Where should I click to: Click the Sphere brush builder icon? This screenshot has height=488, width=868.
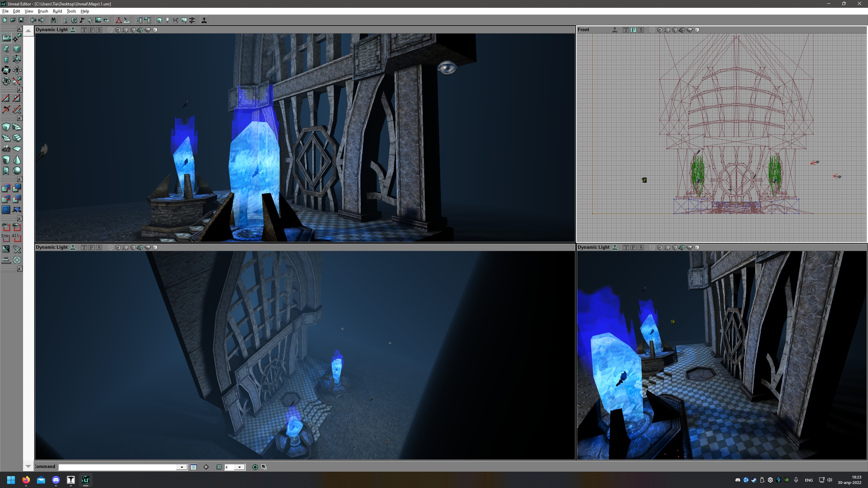point(17,170)
